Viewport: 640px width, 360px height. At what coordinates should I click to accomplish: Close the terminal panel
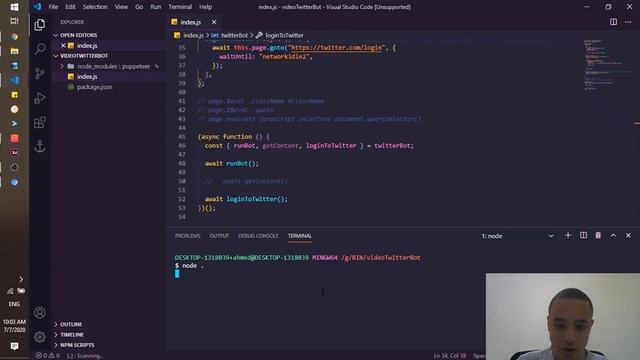pos(628,236)
